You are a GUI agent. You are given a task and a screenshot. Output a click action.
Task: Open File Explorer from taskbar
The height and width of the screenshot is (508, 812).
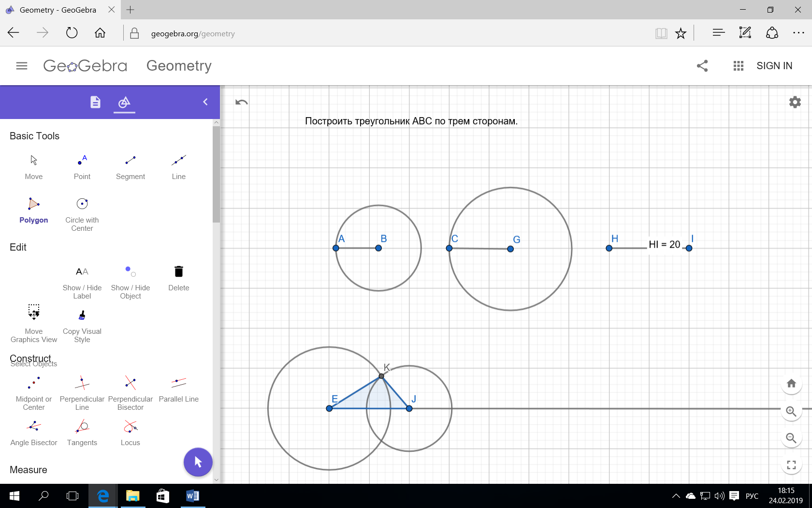tap(132, 496)
